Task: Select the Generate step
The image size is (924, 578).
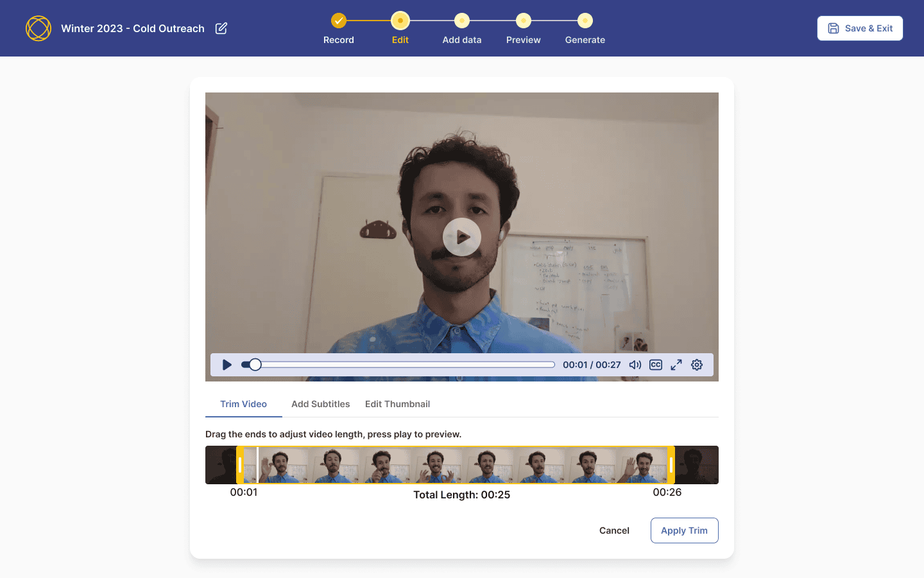Action: point(585,29)
